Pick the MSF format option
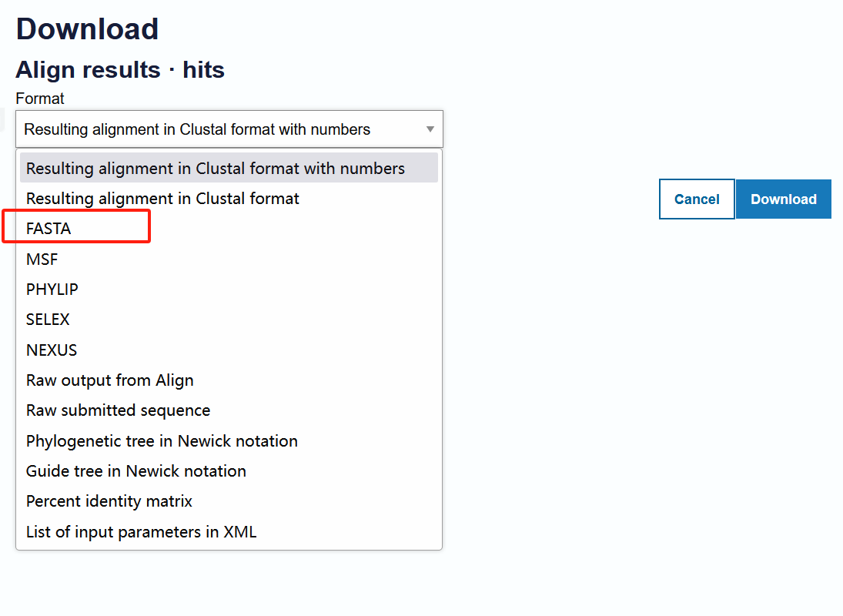Screen dimensions: 843x616 pos(229,259)
